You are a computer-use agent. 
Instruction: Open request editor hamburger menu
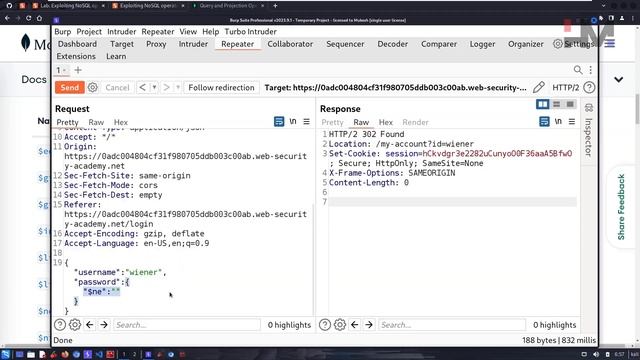[307, 121]
